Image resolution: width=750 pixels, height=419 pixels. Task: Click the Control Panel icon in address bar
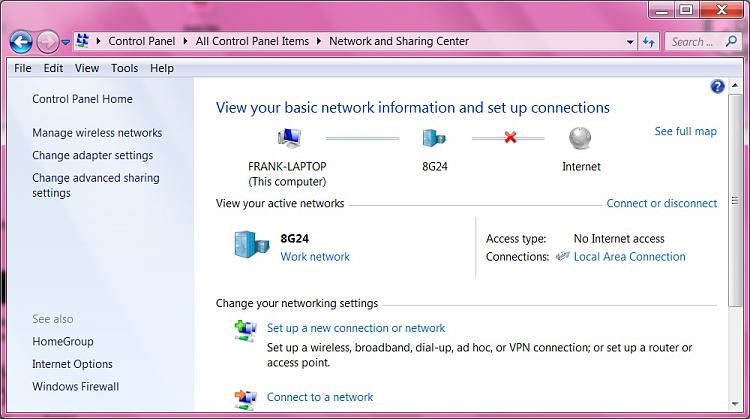click(x=83, y=41)
